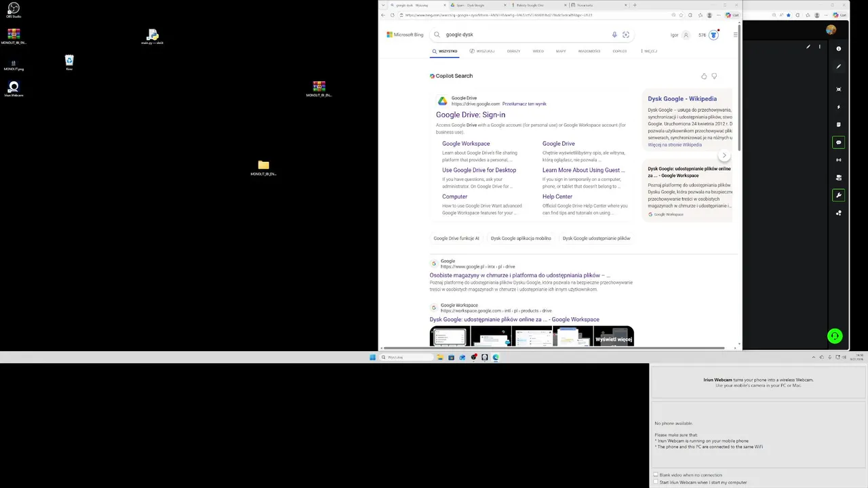
Task: Open Google Workspace sublink
Action: [x=466, y=144]
